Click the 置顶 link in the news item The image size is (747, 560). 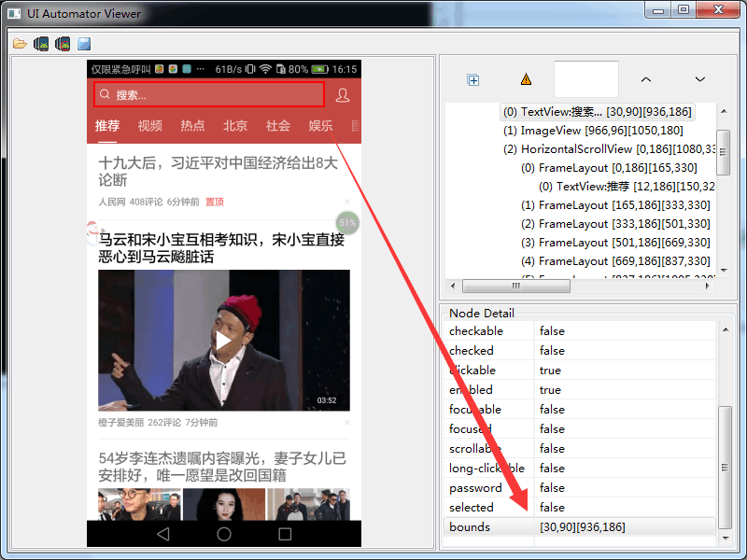point(214,202)
